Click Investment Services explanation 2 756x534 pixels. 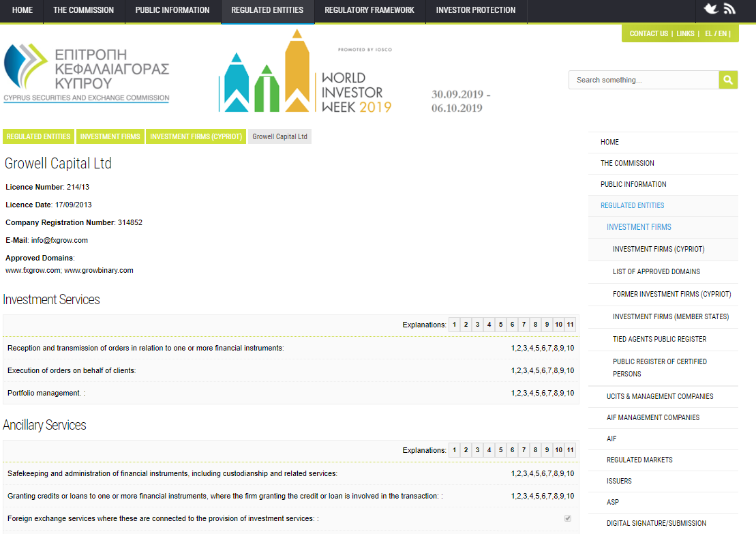466,324
